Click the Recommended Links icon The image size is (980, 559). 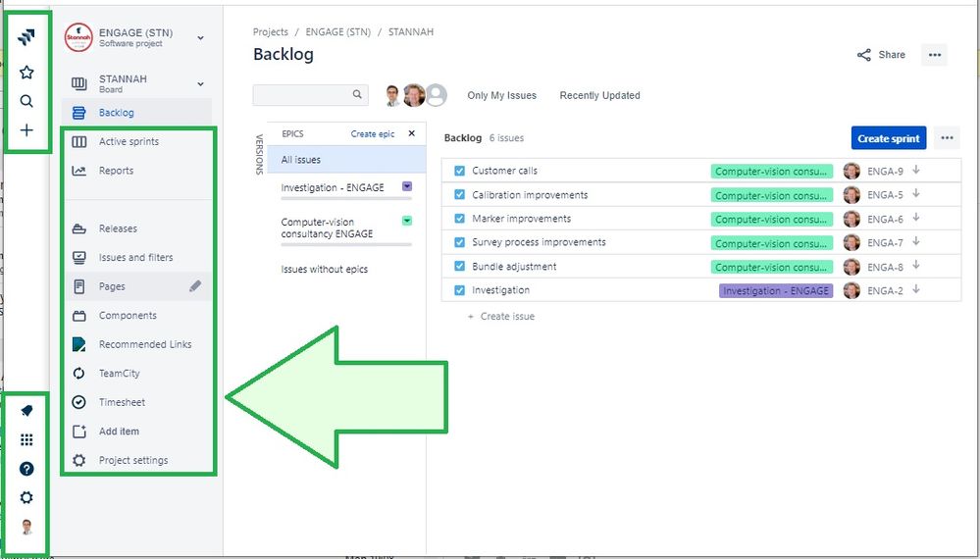click(78, 344)
